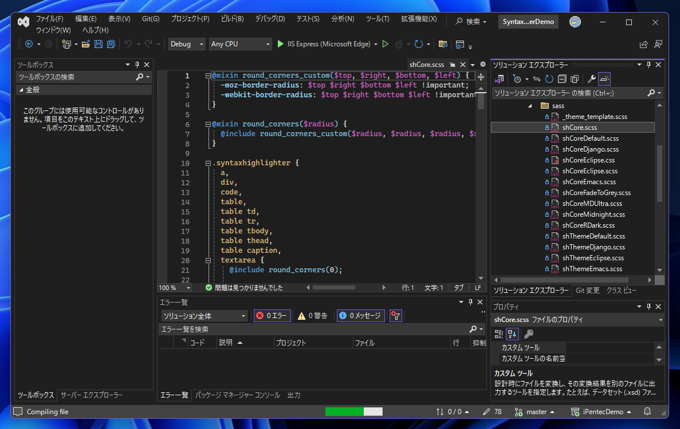Switch to the Package Manager Console tab

pos(237,395)
